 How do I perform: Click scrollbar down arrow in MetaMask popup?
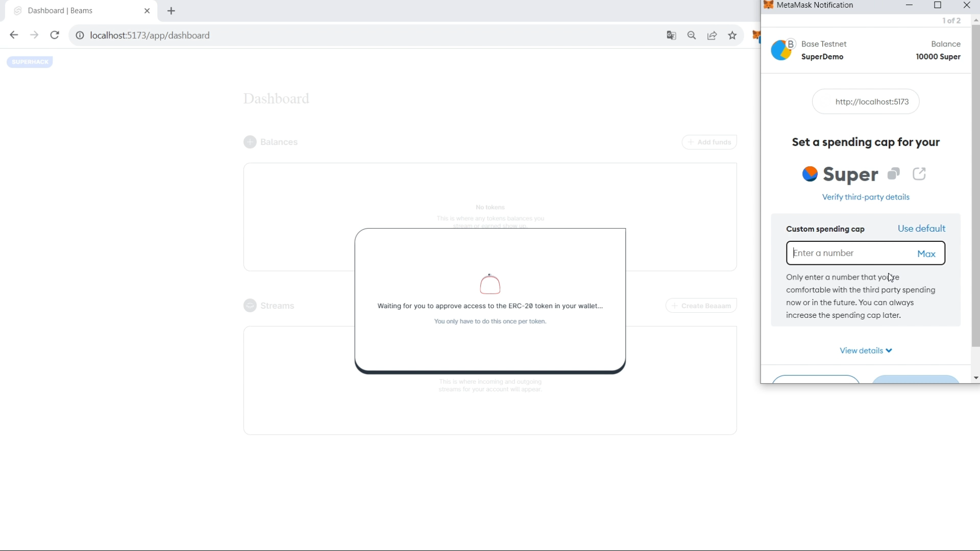pyautogui.click(x=975, y=378)
